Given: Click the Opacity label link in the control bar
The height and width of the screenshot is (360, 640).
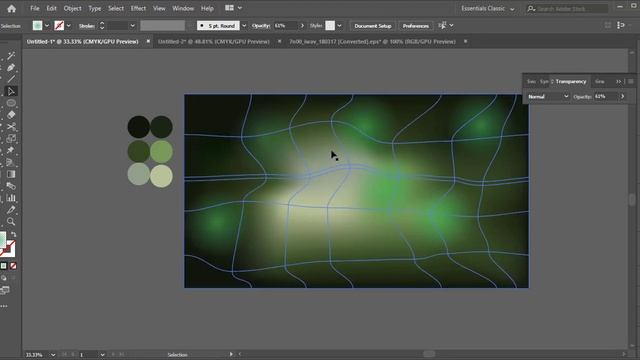Looking at the screenshot, I should [x=261, y=26].
